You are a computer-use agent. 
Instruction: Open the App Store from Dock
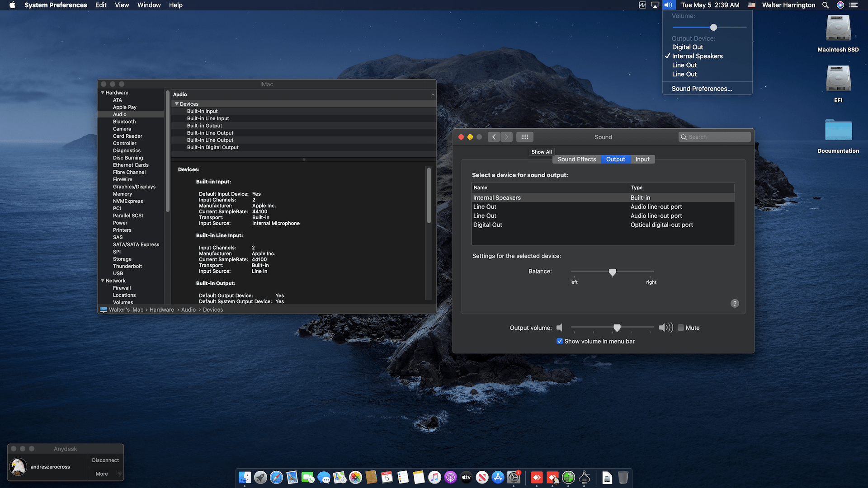tap(498, 477)
